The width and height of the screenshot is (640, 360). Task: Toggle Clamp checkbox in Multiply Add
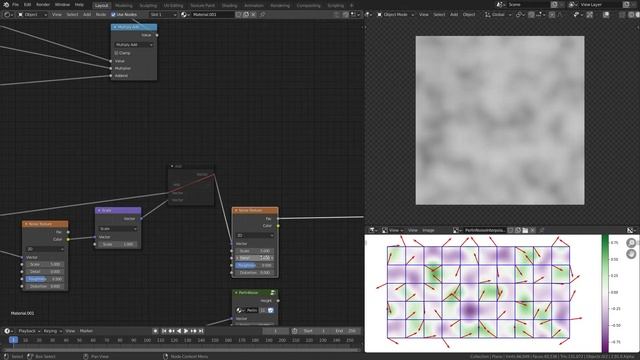(x=116, y=53)
